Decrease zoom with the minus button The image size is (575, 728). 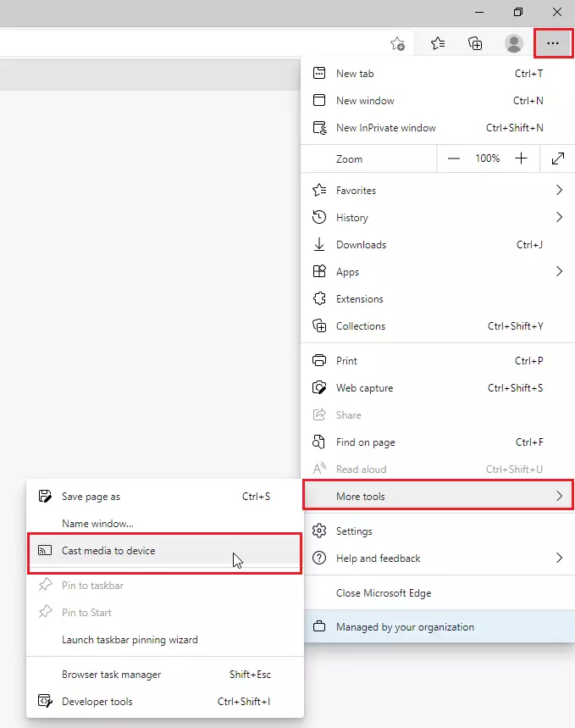454,158
